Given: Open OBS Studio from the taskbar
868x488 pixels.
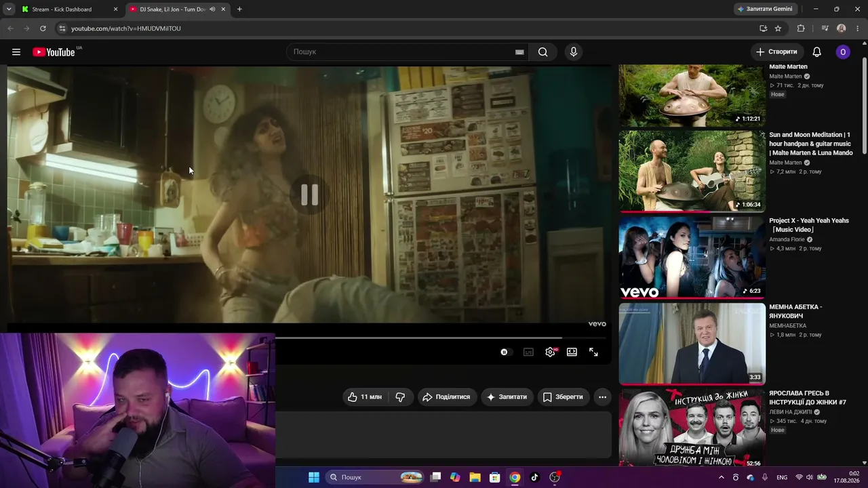Looking at the screenshot, I should (555, 477).
